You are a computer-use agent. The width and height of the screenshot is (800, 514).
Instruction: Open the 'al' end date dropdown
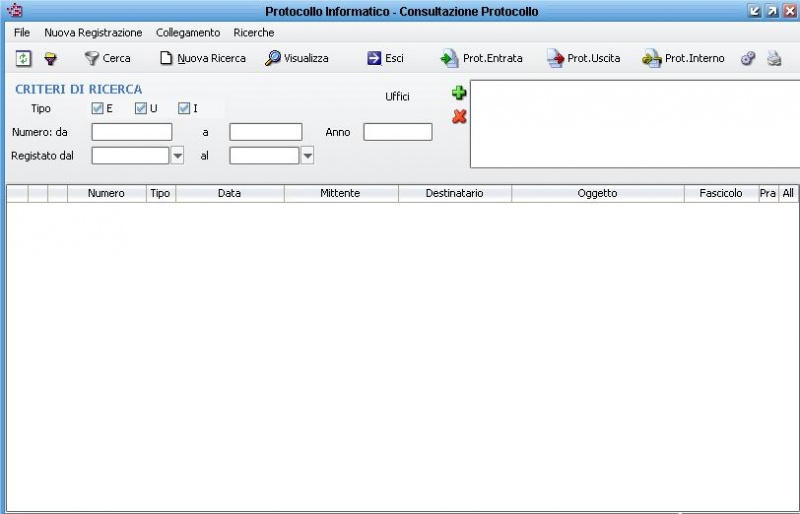[307, 156]
